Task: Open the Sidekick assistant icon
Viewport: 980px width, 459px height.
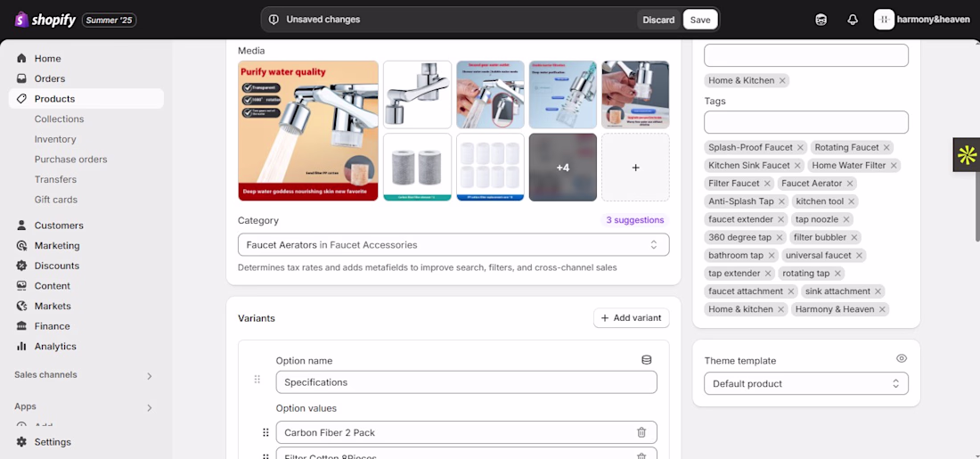Action: coord(821,20)
